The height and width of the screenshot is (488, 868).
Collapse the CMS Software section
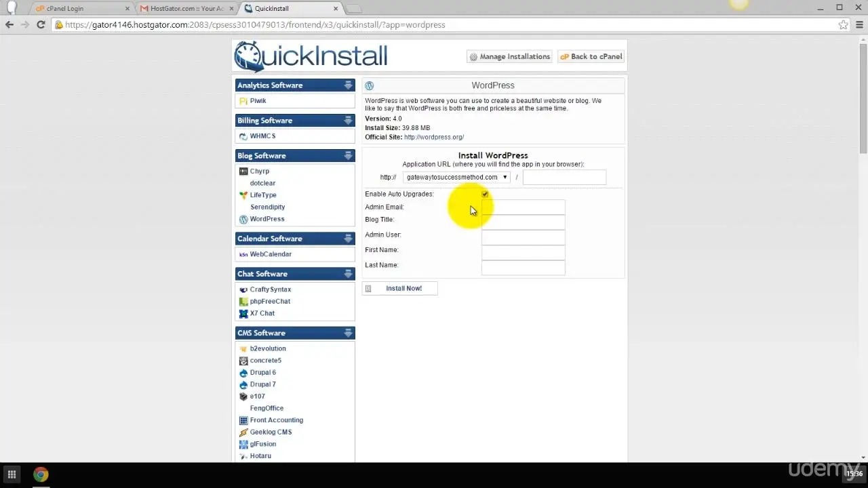[348, 333]
